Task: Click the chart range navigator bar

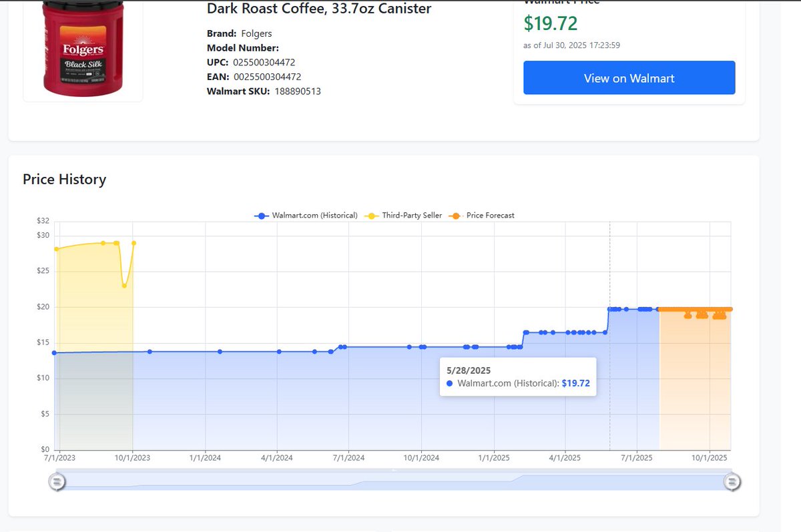Action: [x=394, y=481]
